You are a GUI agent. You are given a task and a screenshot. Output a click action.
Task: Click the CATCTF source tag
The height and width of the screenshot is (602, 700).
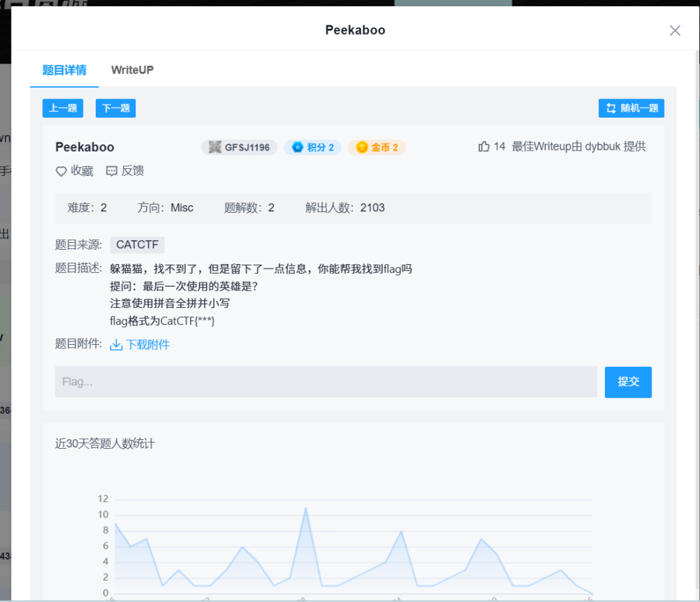tap(137, 245)
